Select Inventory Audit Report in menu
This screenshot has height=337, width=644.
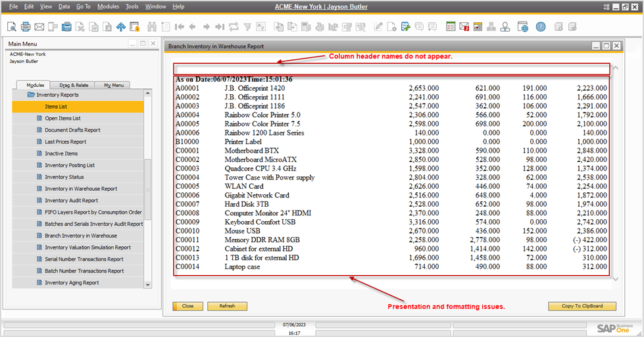[71, 200]
